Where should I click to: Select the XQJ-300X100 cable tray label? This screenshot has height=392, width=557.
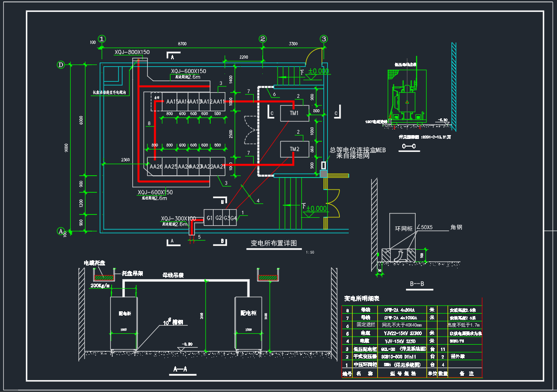tap(178, 218)
